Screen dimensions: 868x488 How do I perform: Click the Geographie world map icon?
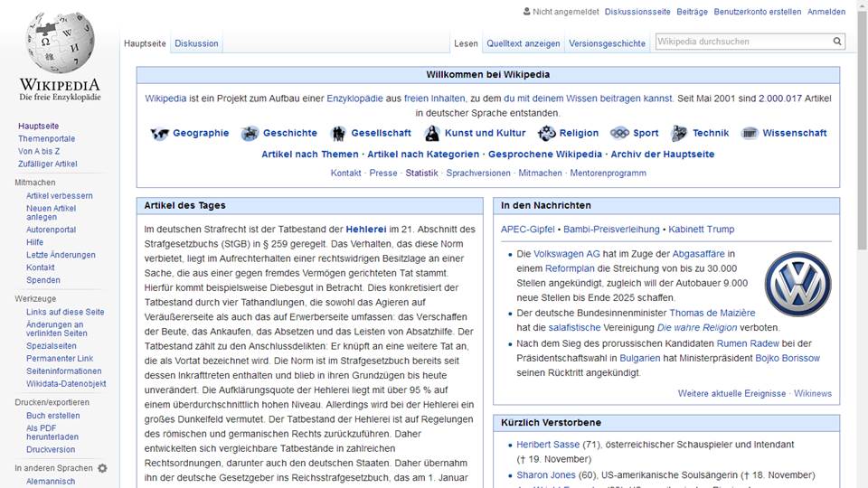[x=159, y=134]
